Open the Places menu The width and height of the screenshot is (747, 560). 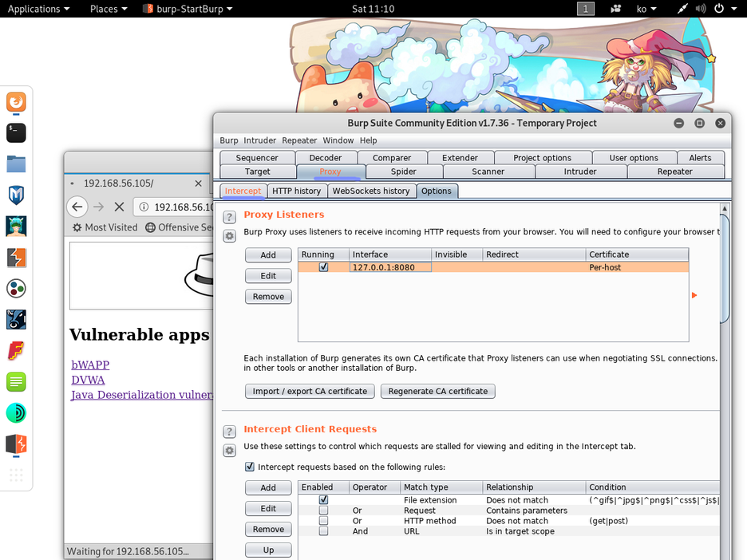tap(109, 9)
